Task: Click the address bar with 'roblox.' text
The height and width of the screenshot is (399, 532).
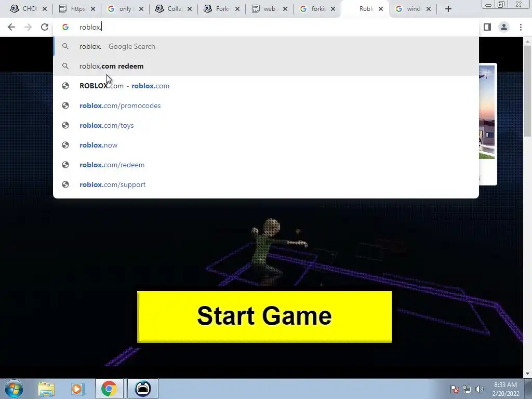Action: [x=265, y=27]
